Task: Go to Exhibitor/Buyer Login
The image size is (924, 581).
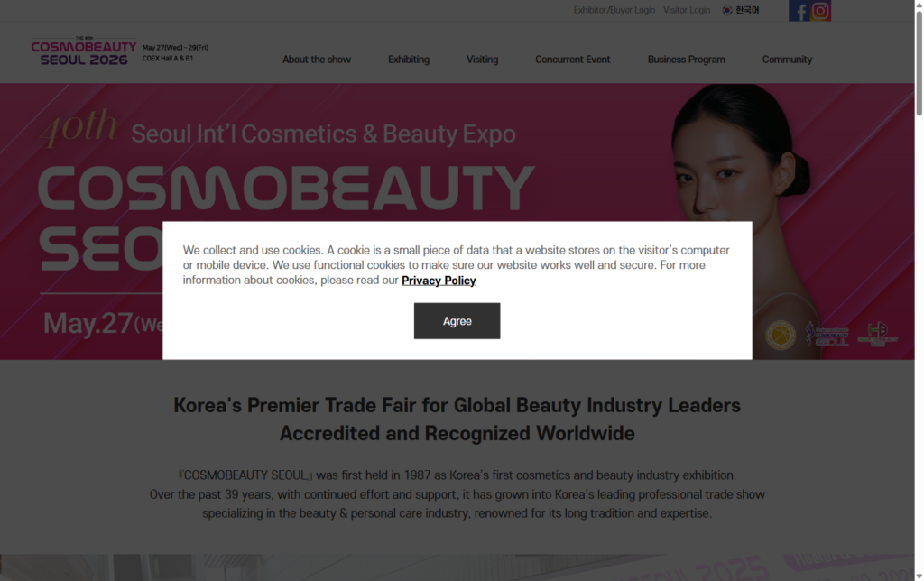Action: click(x=614, y=11)
